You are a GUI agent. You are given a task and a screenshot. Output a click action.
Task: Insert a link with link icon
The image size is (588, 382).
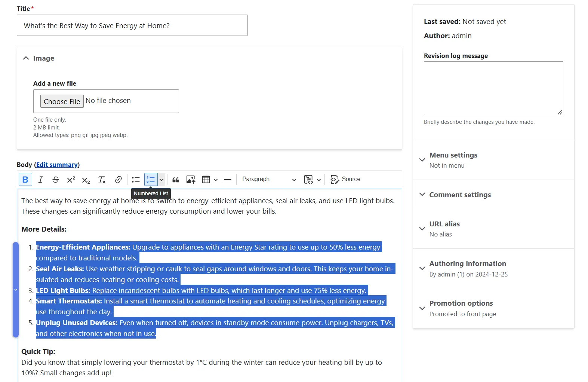coord(118,180)
